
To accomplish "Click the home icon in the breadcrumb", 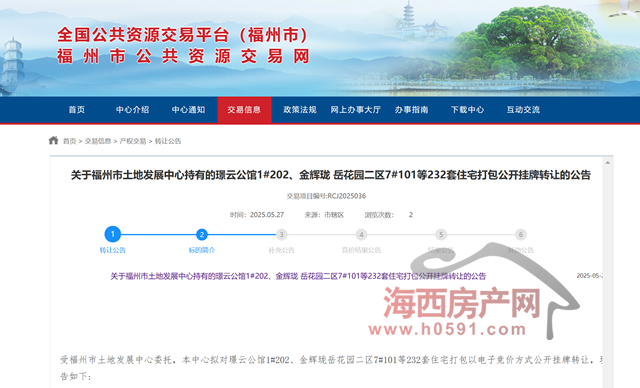I will click(53, 140).
